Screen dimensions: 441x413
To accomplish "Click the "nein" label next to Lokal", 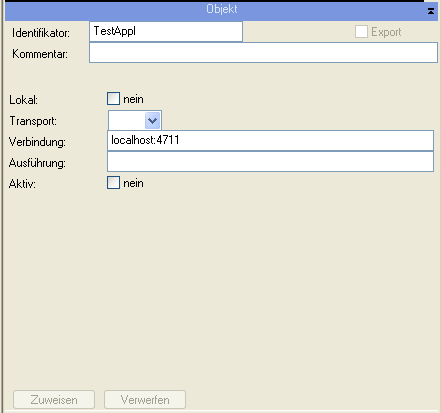I will pos(133,99).
